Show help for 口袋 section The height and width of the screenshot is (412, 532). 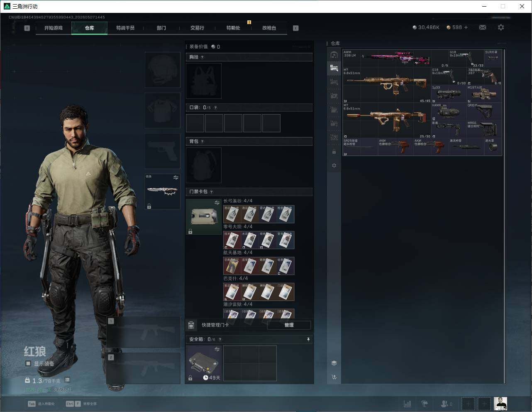(x=215, y=108)
